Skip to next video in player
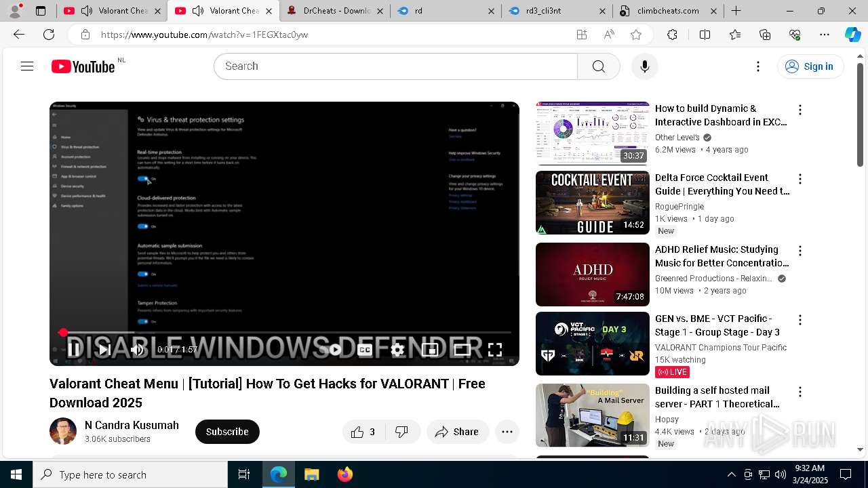 click(x=104, y=350)
